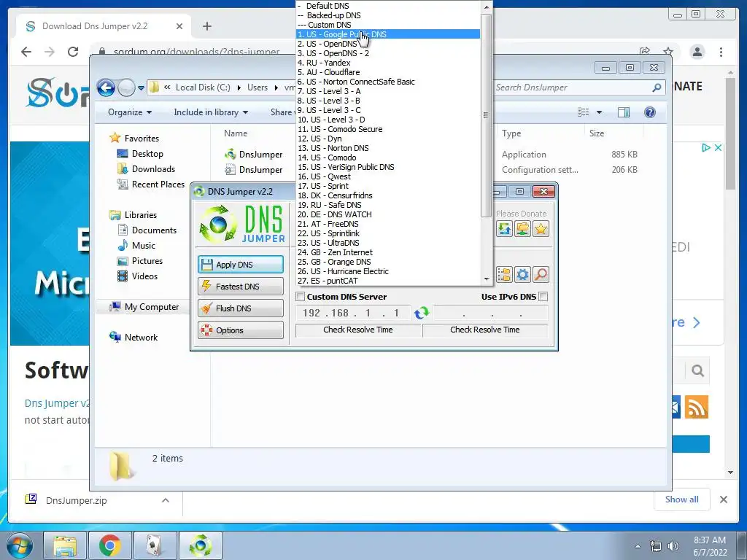
Task: Click right Check Resolve Time button
Action: click(485, 330)
